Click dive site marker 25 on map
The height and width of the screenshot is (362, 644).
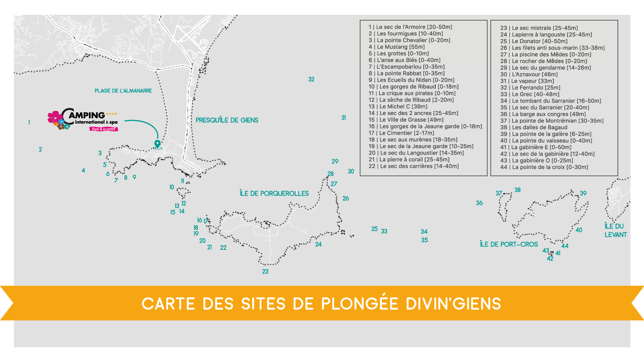coord(374,229)
